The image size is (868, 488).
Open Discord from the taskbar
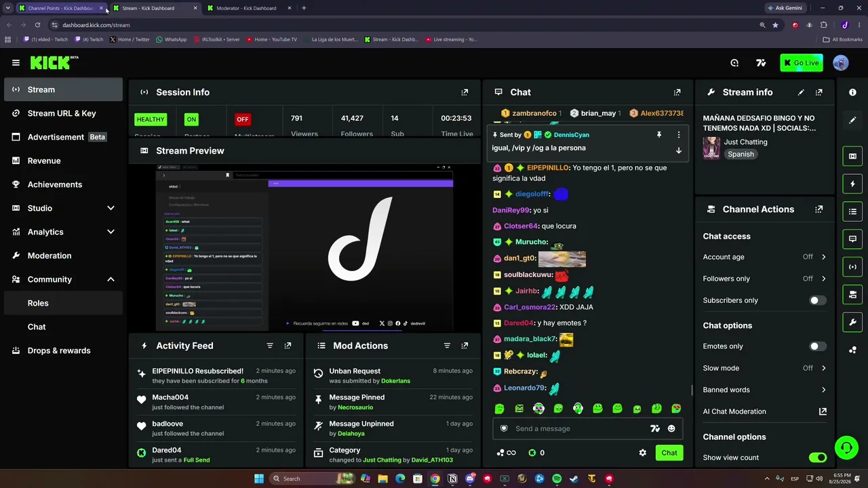click(470, 479)
